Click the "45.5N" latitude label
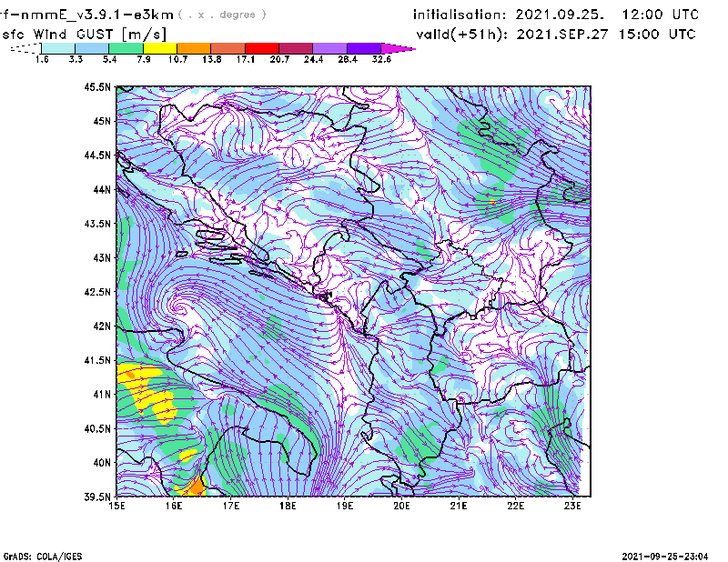 97,86
